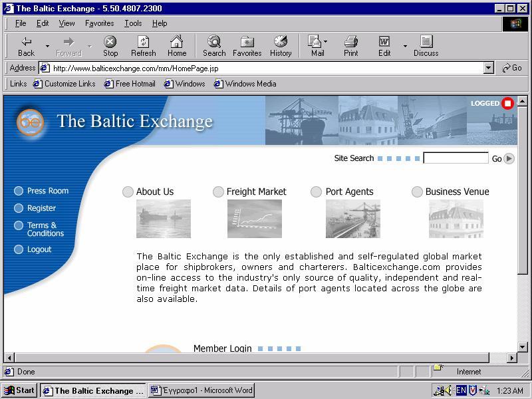The width and height of the screenshot is (532, 399).
Task: Click the Discuss toolbar icon
Action: tap(426, 41)
